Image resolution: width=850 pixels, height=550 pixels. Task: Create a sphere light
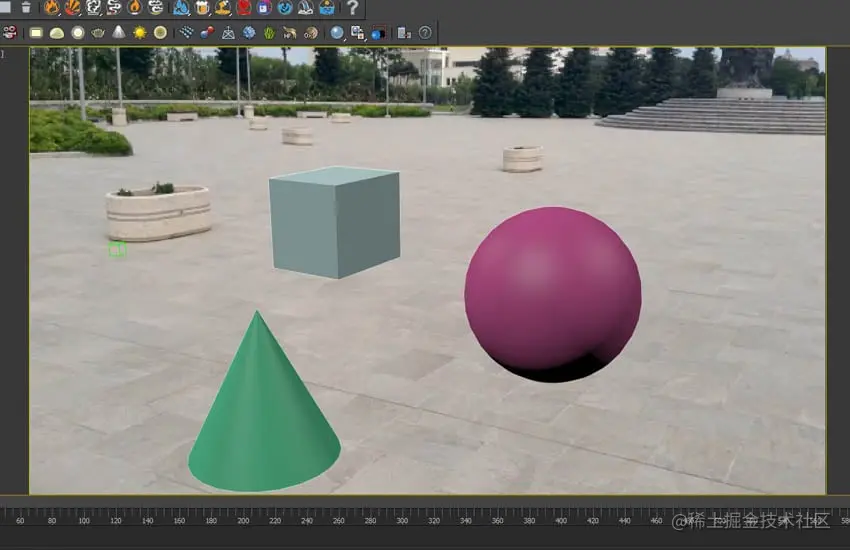[x=78, y=33]
